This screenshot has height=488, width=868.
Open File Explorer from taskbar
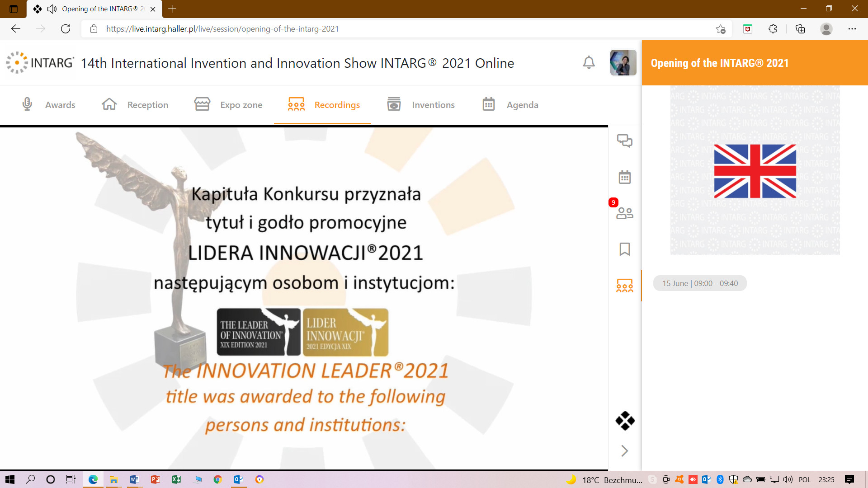pos(113,479)
